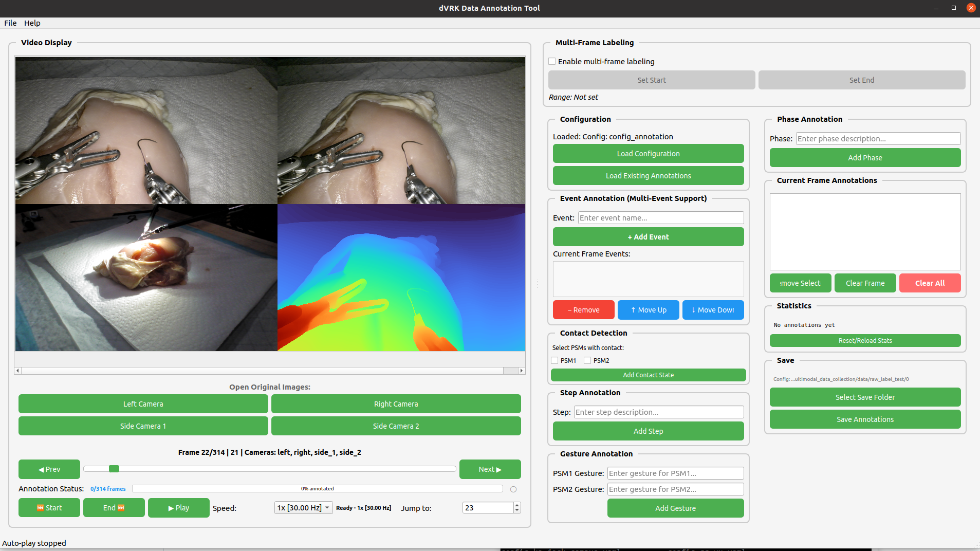Advance to next frame with Next

pyautogui.click(x=489, y=469)
